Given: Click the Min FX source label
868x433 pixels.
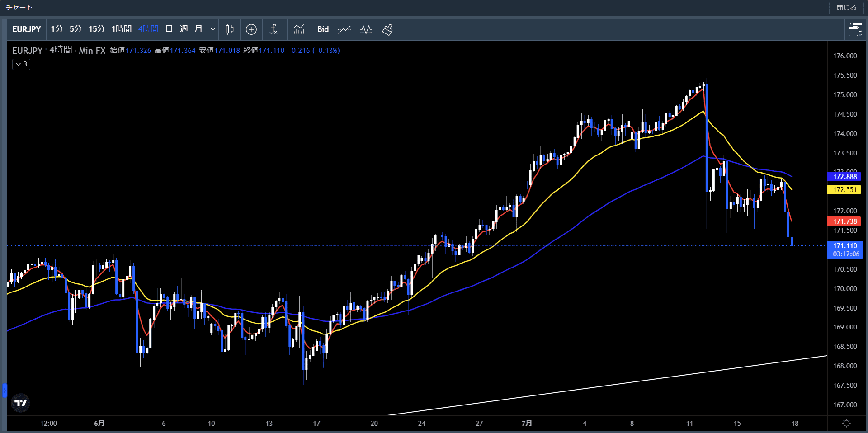Looking at the screenshot, I should click(92, 51).
